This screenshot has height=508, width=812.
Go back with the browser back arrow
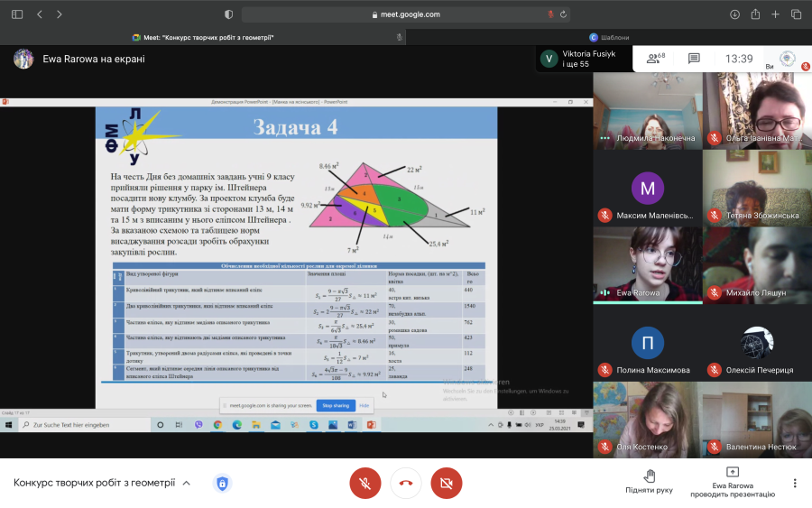click(40, 14)
